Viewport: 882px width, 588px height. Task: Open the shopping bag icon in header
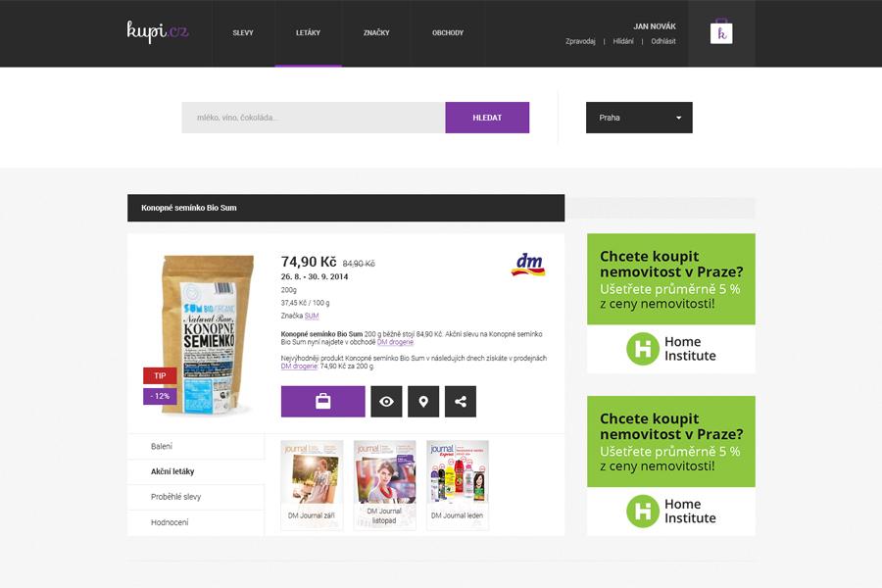pos(721,32)
